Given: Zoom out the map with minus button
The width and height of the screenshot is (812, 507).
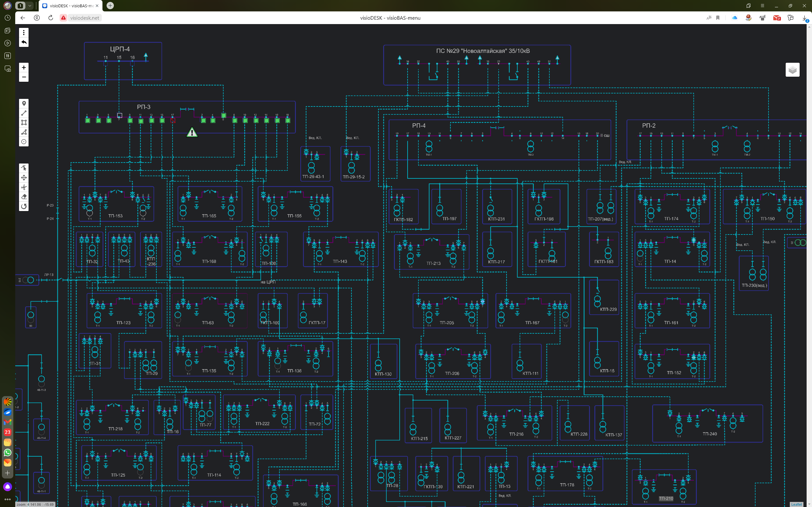Looking at the screenshot, I should point(24,77).
